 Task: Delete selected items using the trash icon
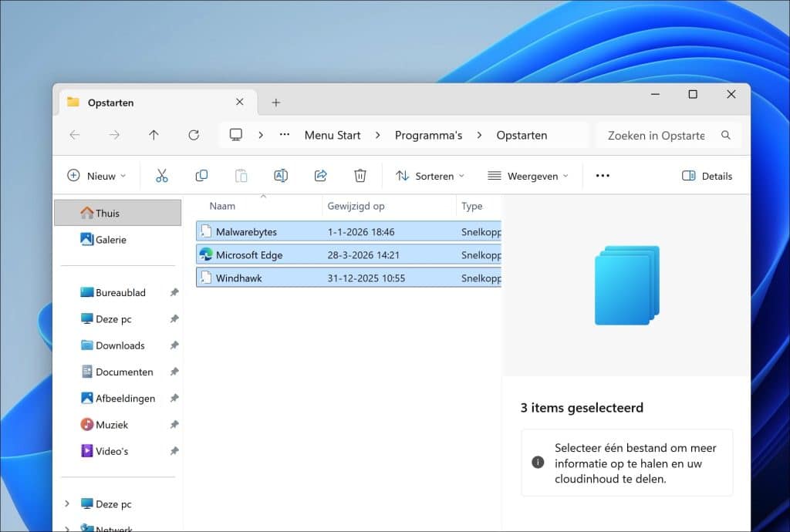click(x=360, y=175)
